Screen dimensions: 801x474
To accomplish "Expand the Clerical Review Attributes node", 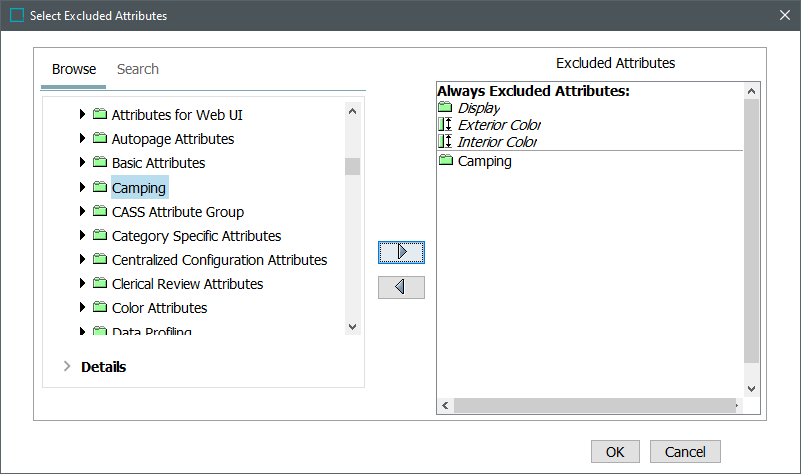I will point(83,284).
